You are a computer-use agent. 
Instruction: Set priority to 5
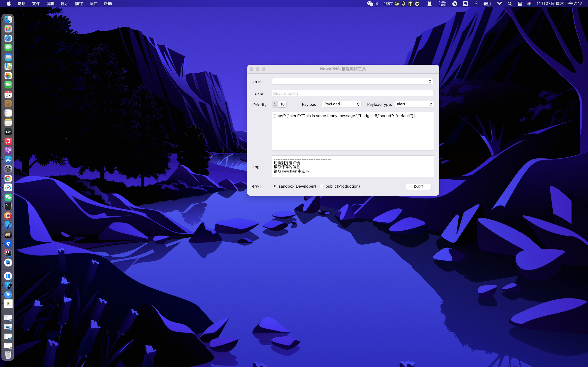(x=275, y=104)
